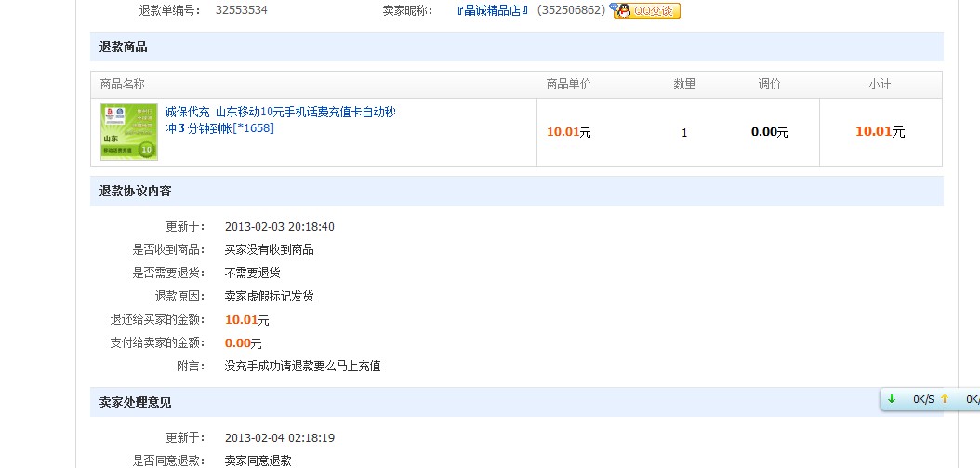Click the 是否同意退款 label
The height and width of the screenshot is (468, 980).
[168, 461]
